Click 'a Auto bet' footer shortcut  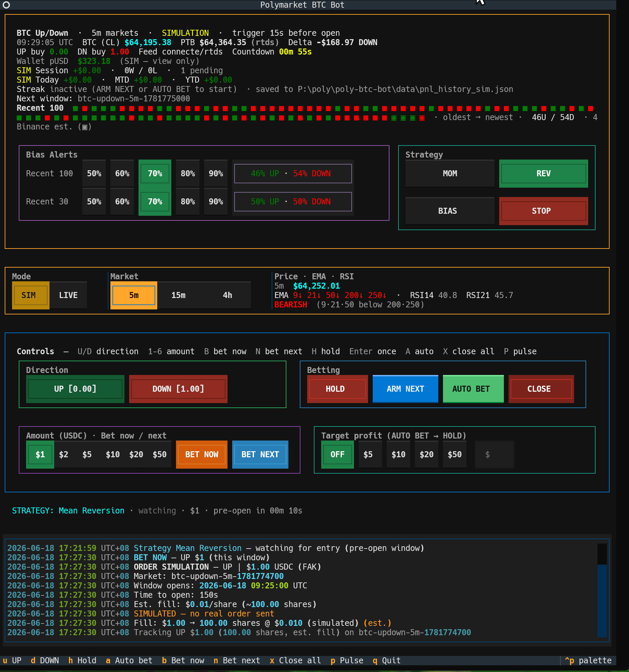pyautogui.click(x=129, y=660)
